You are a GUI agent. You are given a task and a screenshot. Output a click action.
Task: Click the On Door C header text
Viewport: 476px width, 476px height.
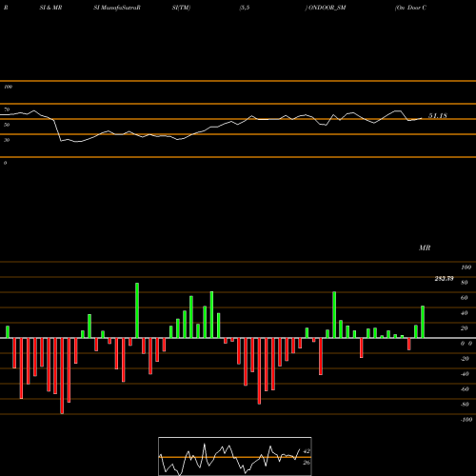click(x=410, y=8)
